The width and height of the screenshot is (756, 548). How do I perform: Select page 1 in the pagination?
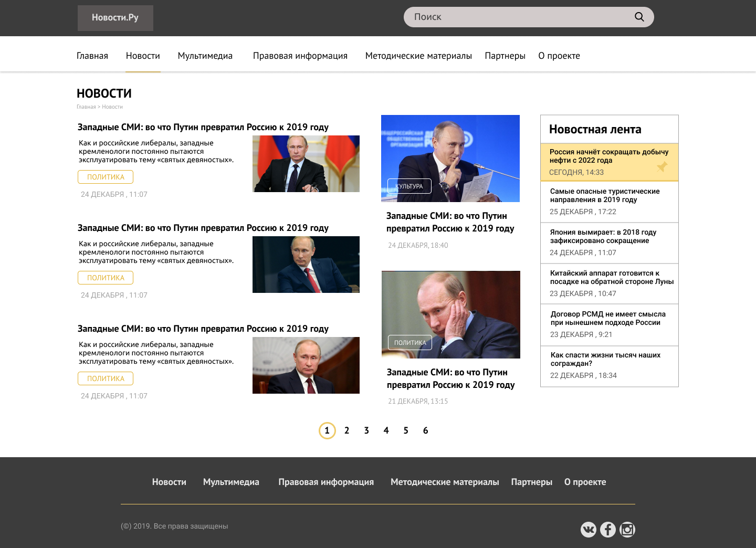pos(327,430)
